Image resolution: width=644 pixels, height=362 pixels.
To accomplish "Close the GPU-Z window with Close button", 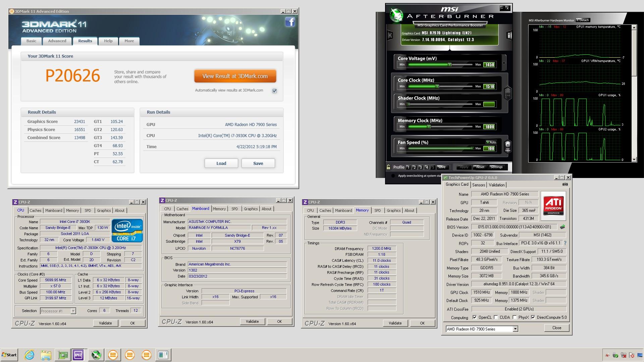I will coord(556,328).
